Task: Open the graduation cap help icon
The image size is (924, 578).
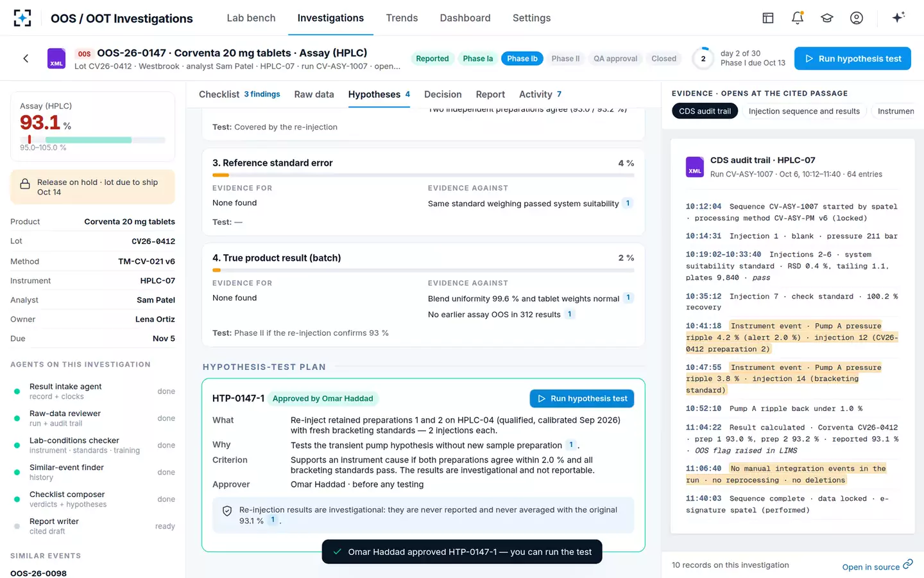Action: [827, 18]
